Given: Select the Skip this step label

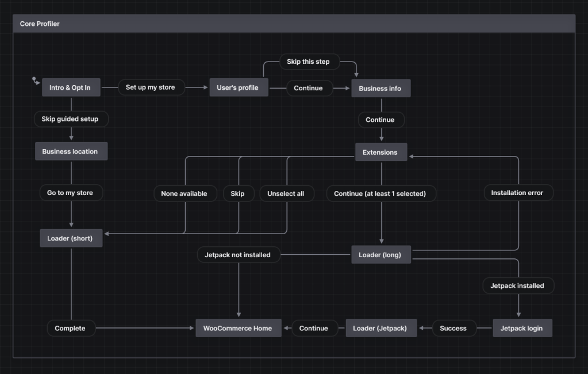Looking at the screenshot, I should pyautogui.click(x=309, y=62).
